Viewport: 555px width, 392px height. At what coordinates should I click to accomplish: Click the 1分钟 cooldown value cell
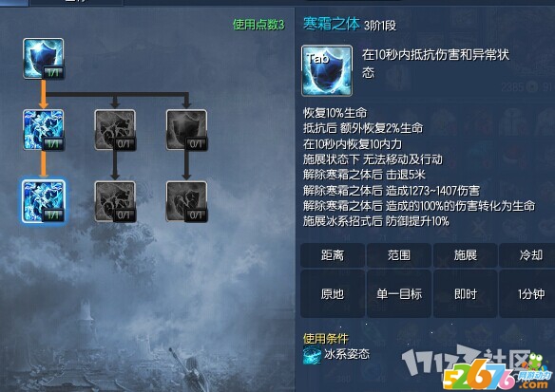(x=527, y=293)
